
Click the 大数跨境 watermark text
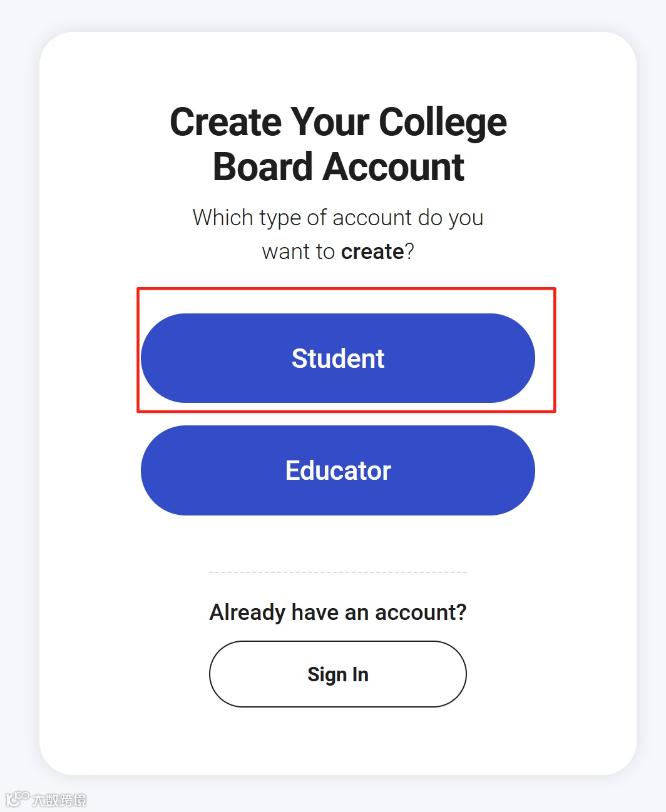pos(59,800)
